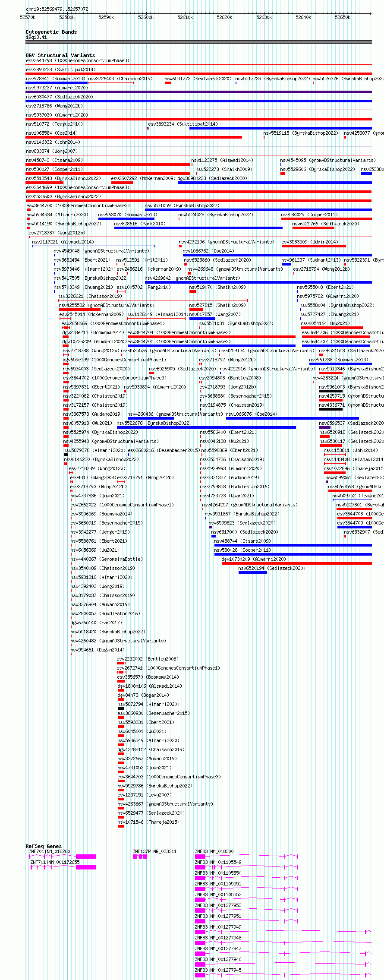Image resolution: width=384 pixels, height=980 pixels.
Task: Click variant nsv833874 (Wong2007)
Action: pyautogui.click(x=51, y=151)
